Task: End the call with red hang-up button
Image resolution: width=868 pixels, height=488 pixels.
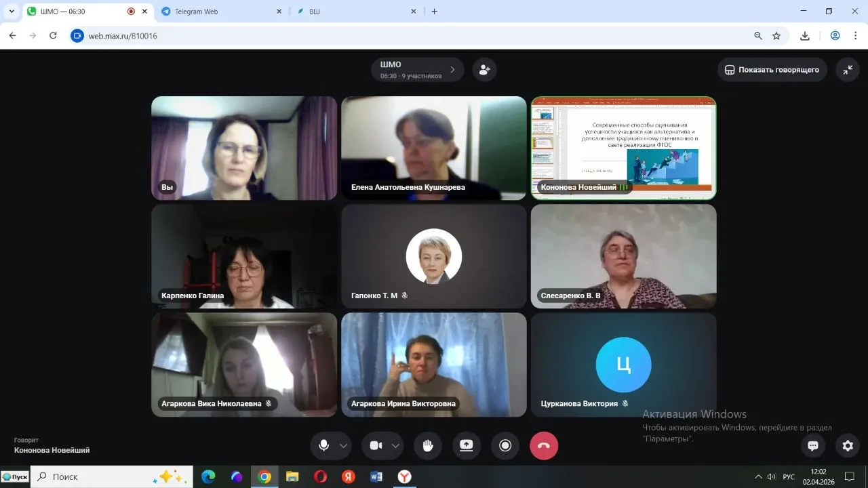Action: [x=544, y=445]
